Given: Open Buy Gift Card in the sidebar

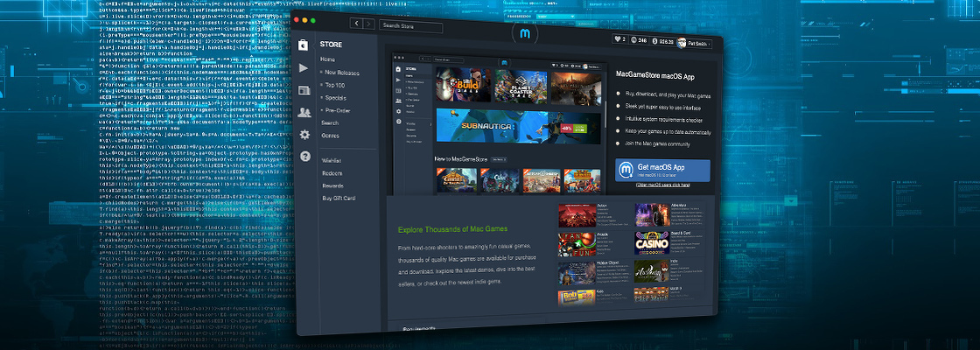Looking at the screenshot, I should point(338,198).
